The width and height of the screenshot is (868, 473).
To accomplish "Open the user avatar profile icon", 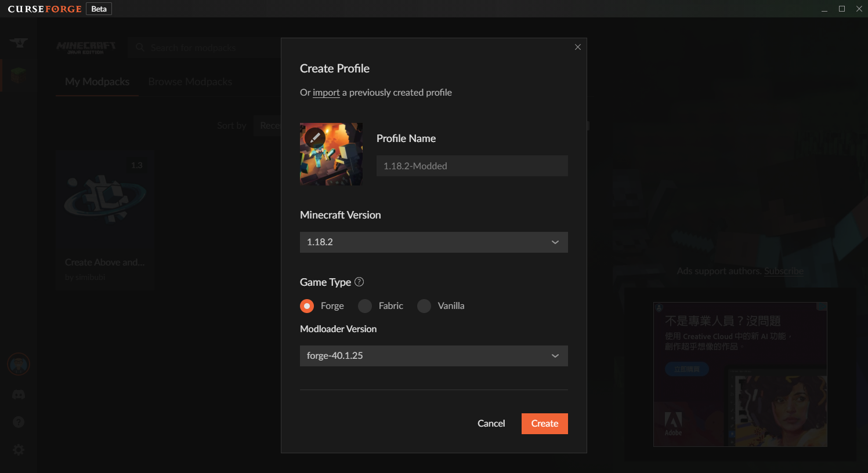I will click(19, 365).
